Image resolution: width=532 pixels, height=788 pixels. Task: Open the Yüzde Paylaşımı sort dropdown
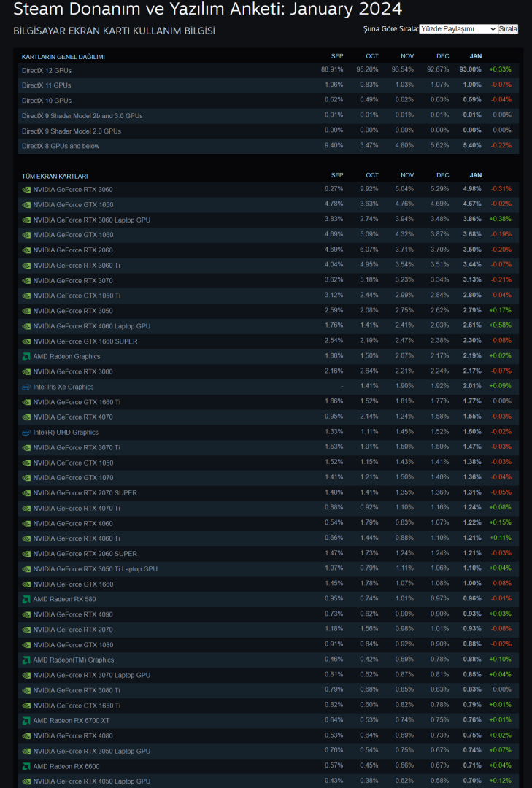point(458,29)
